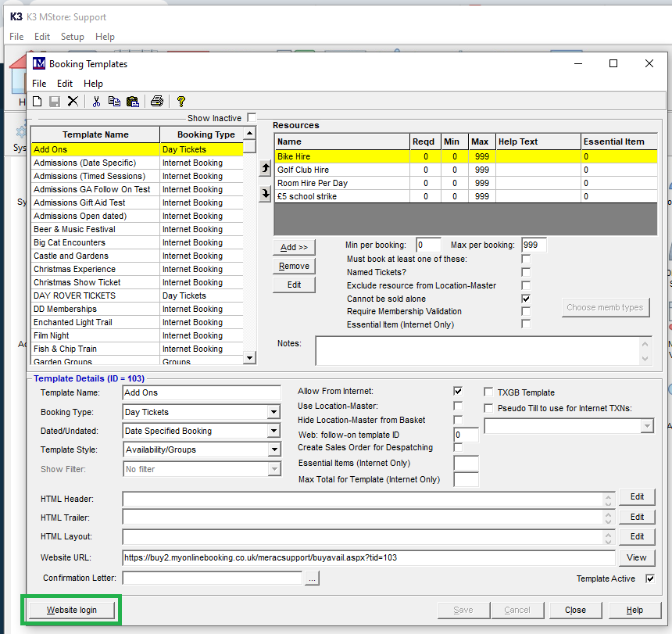Viewport: 672px width, 634px height.
Task: Open the Booking Type dropdown
Action: 273,412
